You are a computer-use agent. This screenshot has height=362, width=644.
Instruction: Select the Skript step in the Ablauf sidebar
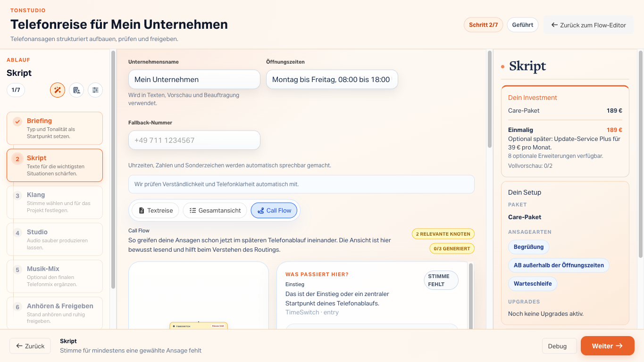pyautogui.click(x=54, y=165)
